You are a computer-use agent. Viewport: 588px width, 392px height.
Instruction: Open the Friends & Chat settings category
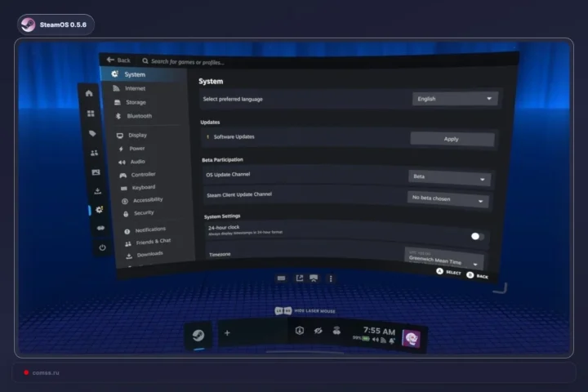coord(153,242)
